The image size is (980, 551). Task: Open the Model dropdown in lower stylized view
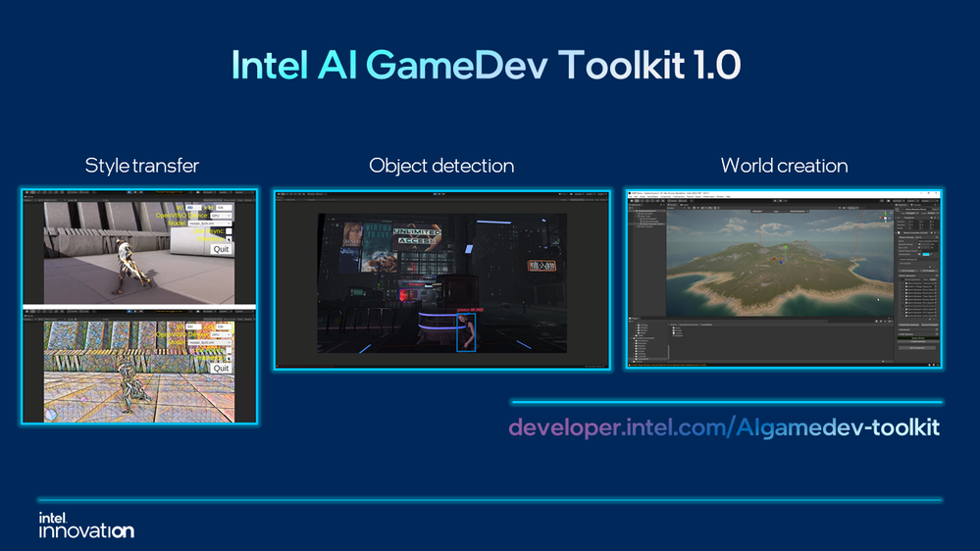click(210, 342)
